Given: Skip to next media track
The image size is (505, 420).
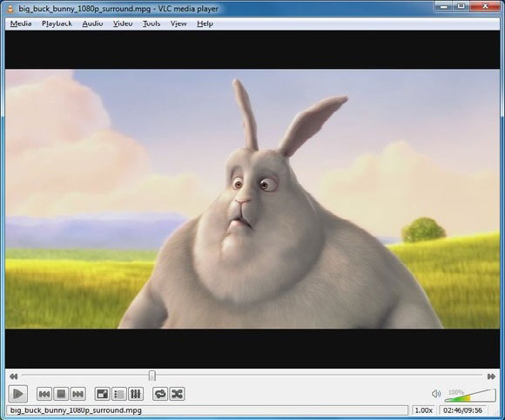Looking at the screenshot, I should [78, 394].
